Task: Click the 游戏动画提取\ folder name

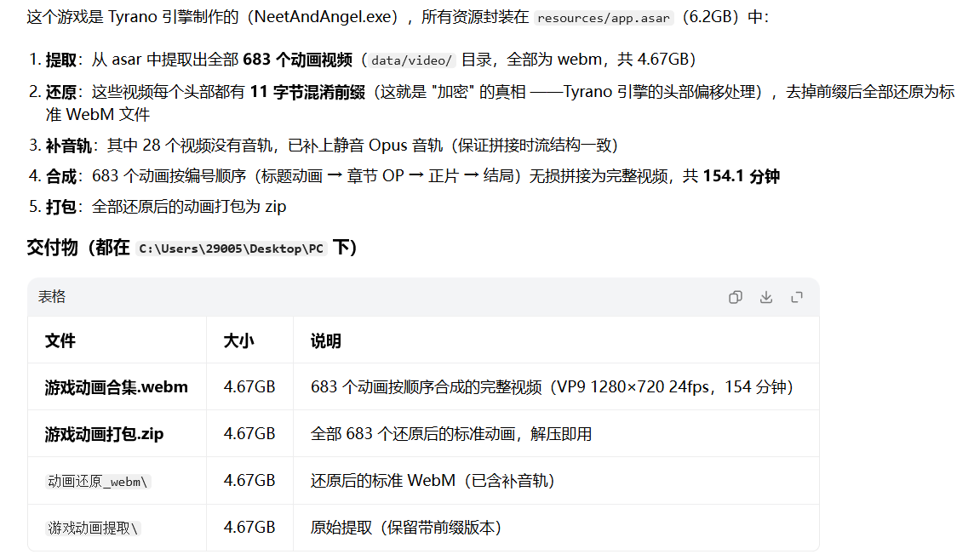Action: pyautogui.click(x=93, y=528)
